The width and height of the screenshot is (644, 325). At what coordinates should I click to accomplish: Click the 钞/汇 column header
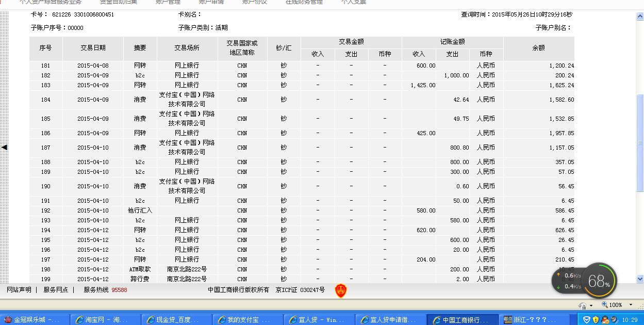tap(284, 48)
